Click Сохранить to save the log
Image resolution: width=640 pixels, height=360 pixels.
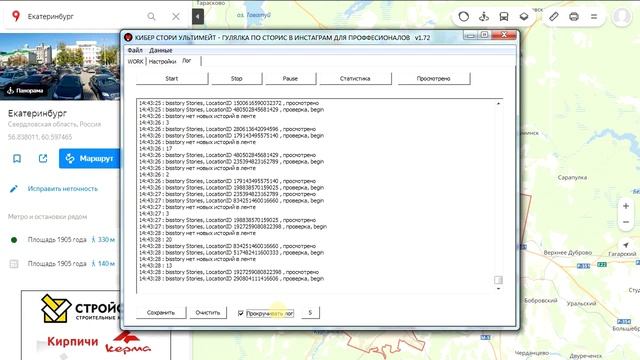(x=161, y=313)
